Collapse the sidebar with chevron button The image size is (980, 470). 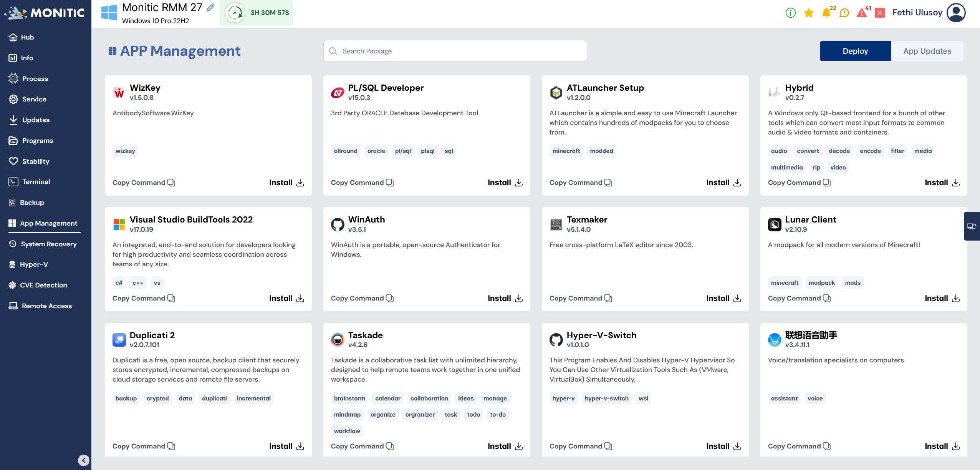click(84, 460)
